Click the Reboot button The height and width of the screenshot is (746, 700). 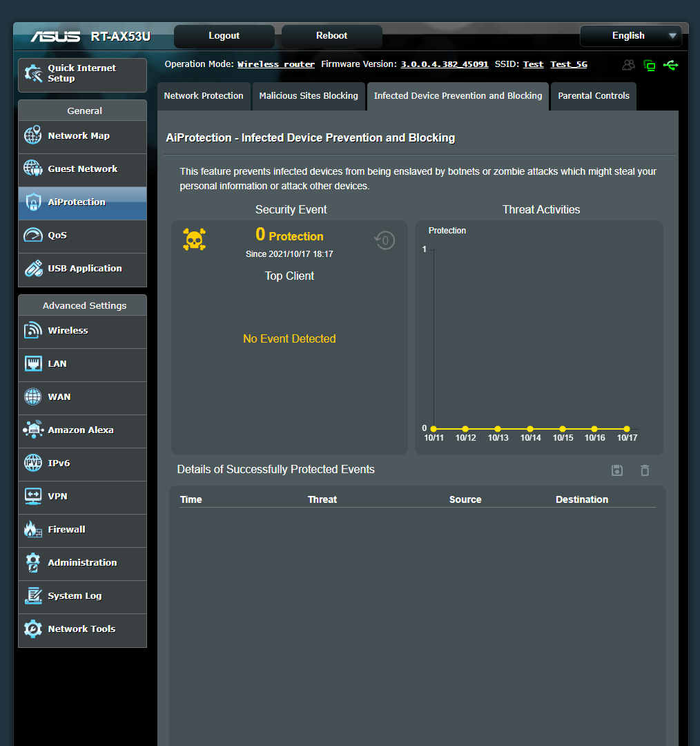[x=332, y=36]
